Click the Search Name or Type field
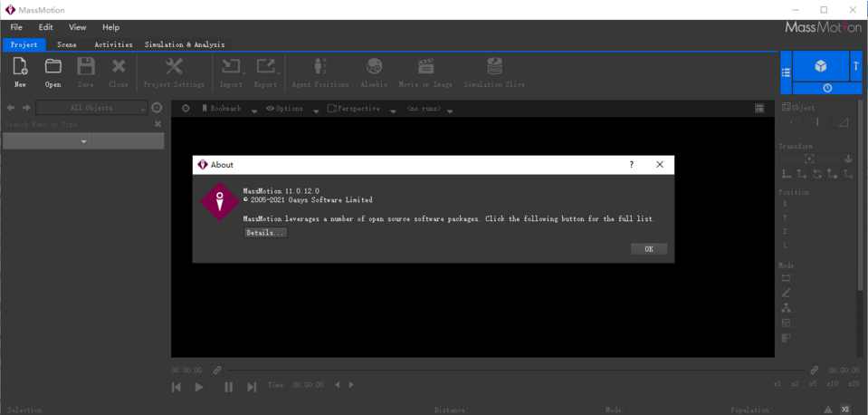Screen dimensions: 868x415 [78, 125]
